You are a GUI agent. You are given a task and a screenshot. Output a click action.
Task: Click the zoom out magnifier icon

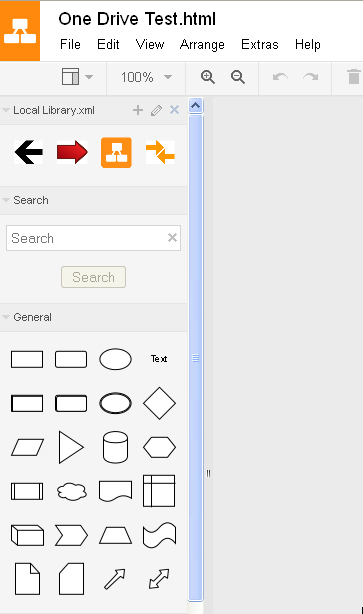238,77
